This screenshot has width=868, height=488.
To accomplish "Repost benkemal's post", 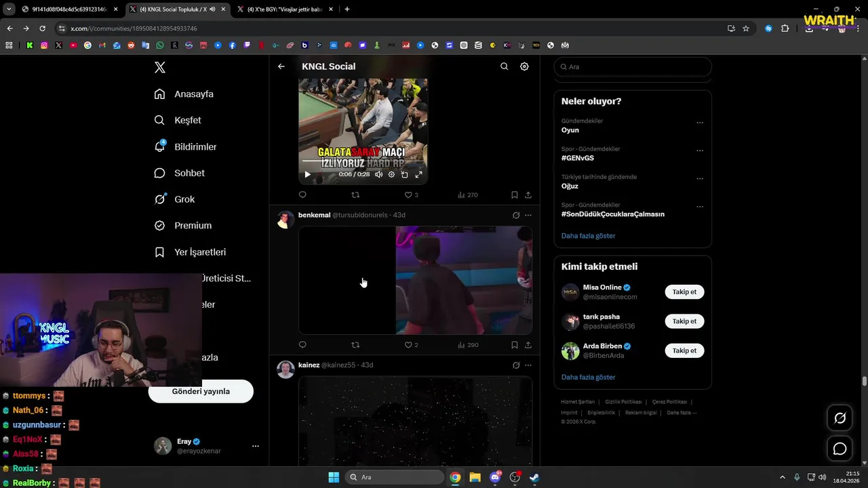I will click(x=355, y=345).
